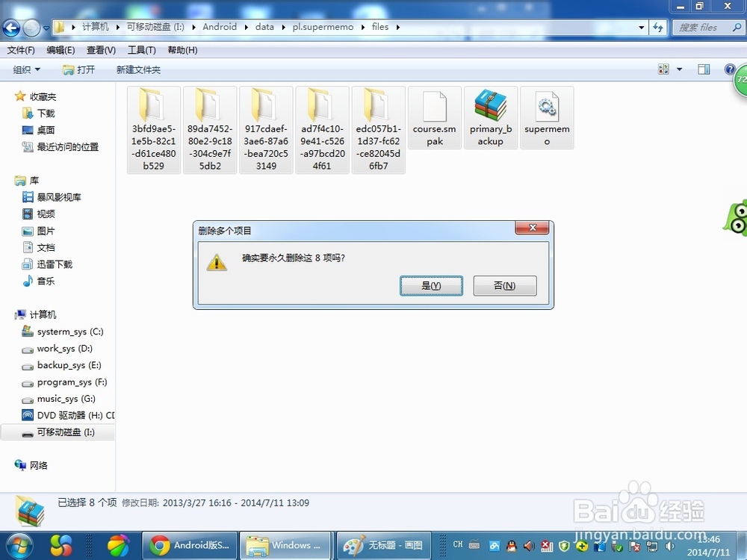This screenshot has height=560, width=747.
Task: Click the QQ penguin tray icon
Action: pos(511,547)
